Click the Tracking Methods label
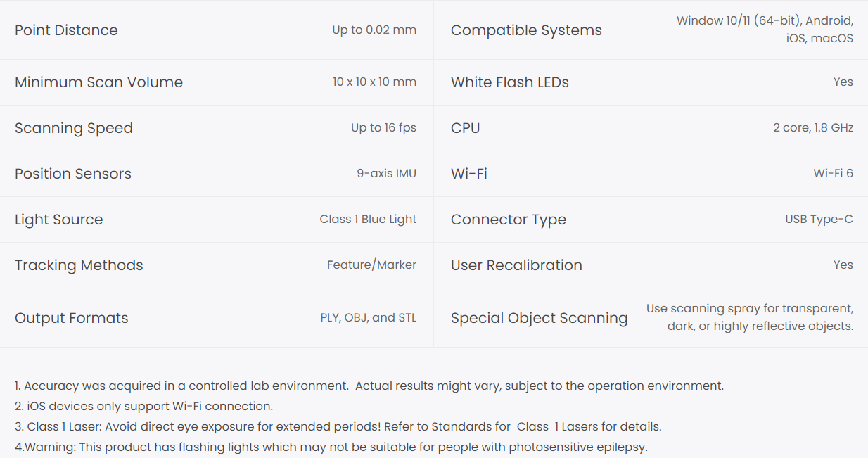 pyautogui.click(x=79, y=265)
